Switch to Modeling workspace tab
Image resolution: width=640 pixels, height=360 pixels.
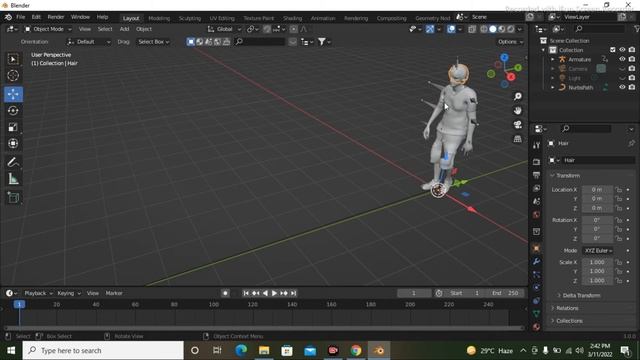(x=159, y=18)
